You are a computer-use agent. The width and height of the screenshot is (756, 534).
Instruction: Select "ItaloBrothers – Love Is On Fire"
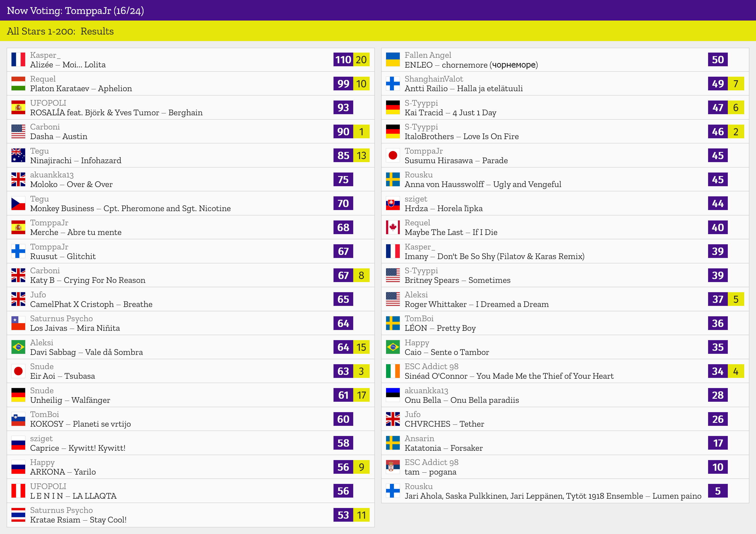pyautogui.click(x=462, y=137)
